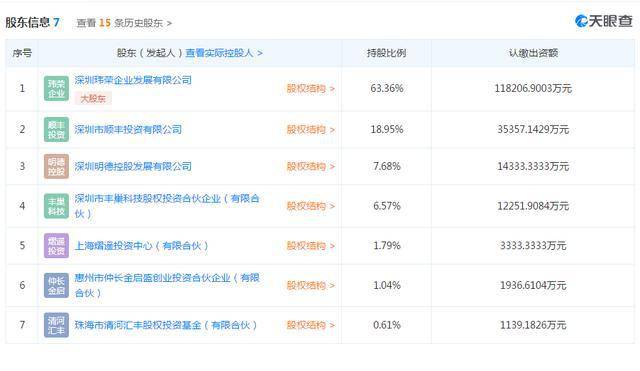Click the 顺丰投资 green logo badge

point(56,129)
